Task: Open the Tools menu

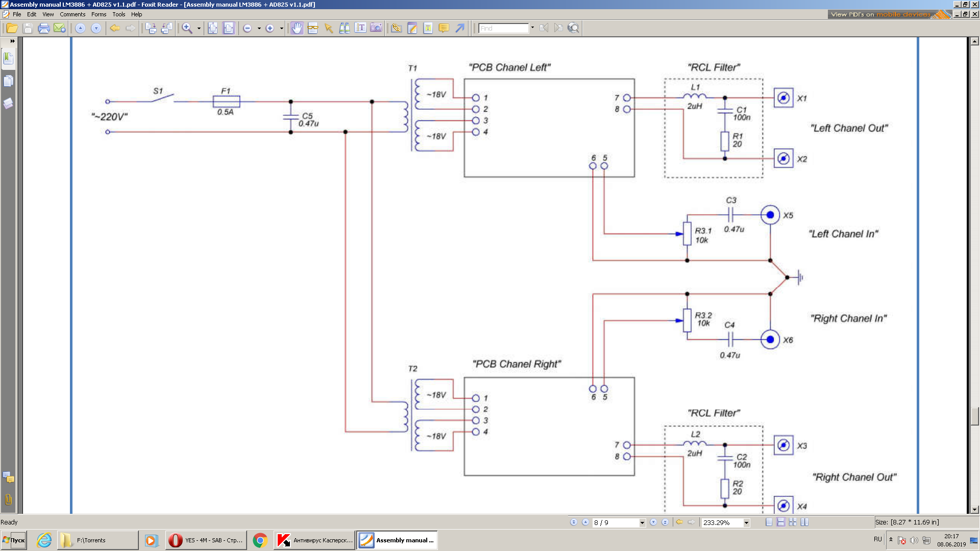Action: click(x=118, y=14)
